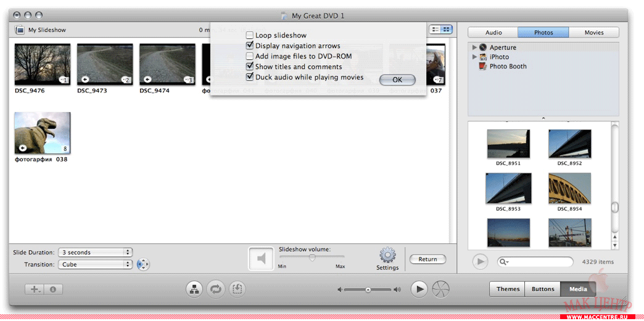Check Add image files to DVD-ROM
This screenshot has height=321, width=644.
click(250, 56)
